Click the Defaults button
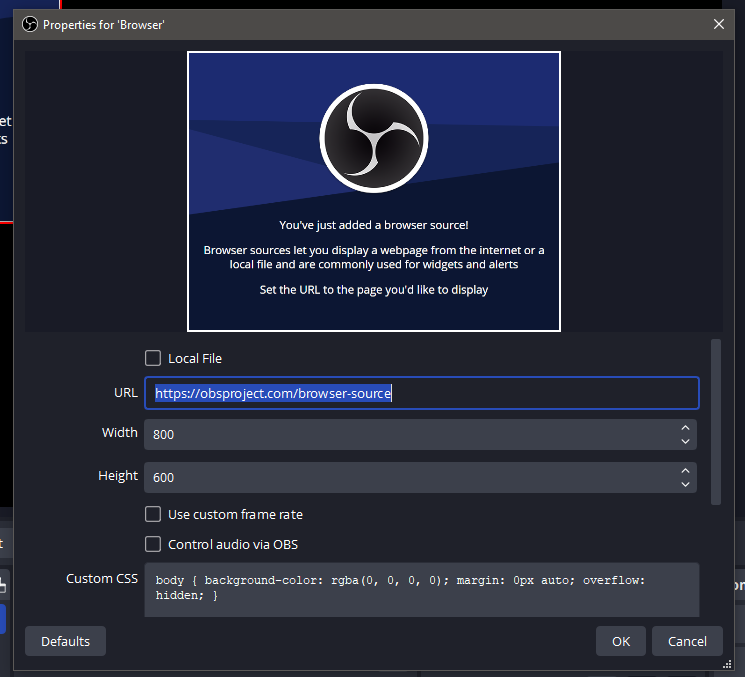The image size is (745, 677). tap(65, 641)
